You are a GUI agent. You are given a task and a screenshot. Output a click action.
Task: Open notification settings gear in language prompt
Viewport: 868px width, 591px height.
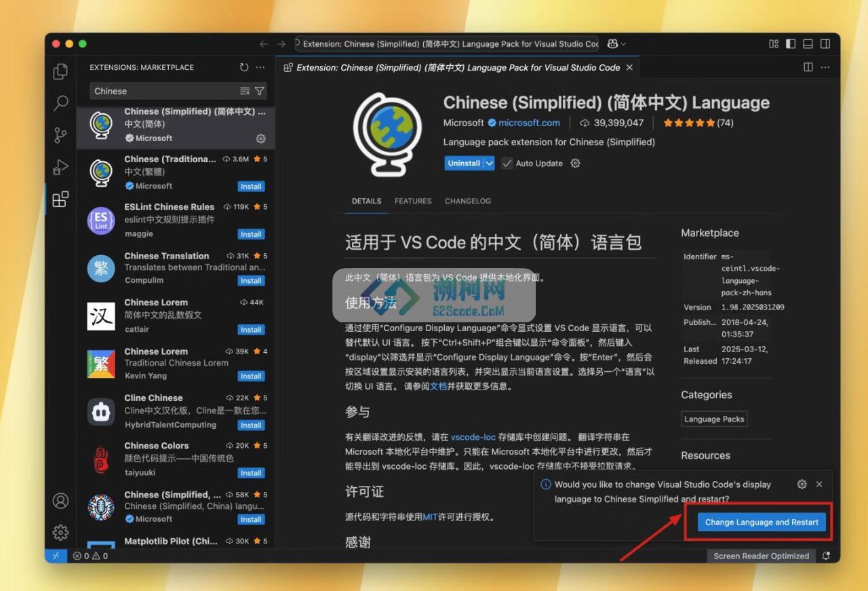pos(802,484)
